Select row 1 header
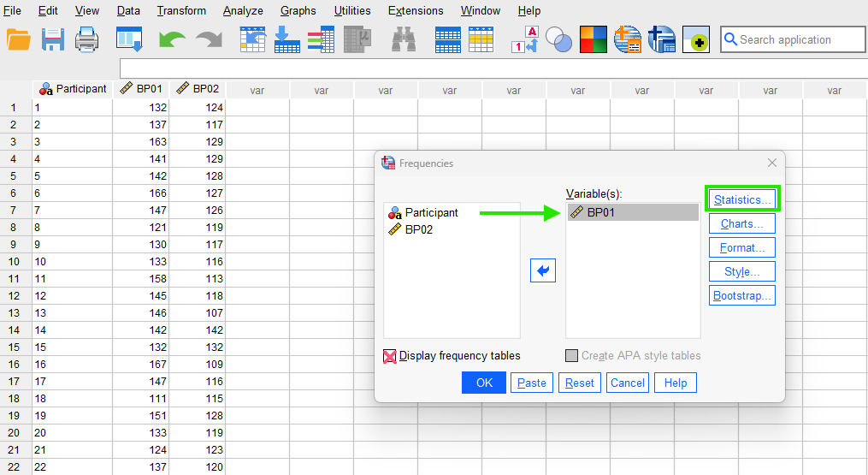This screenshot has width=868, height=475. click(15, 108)
